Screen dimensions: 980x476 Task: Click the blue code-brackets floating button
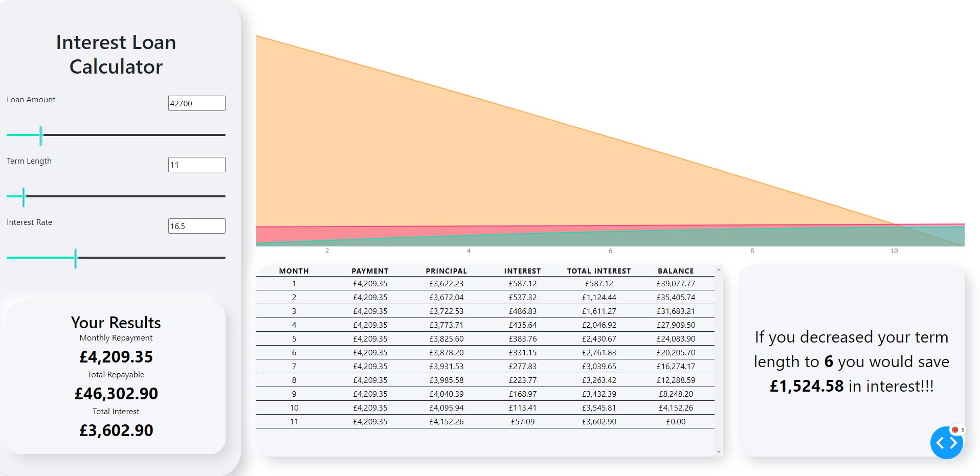pyautogui.click(x=946, y=443)
